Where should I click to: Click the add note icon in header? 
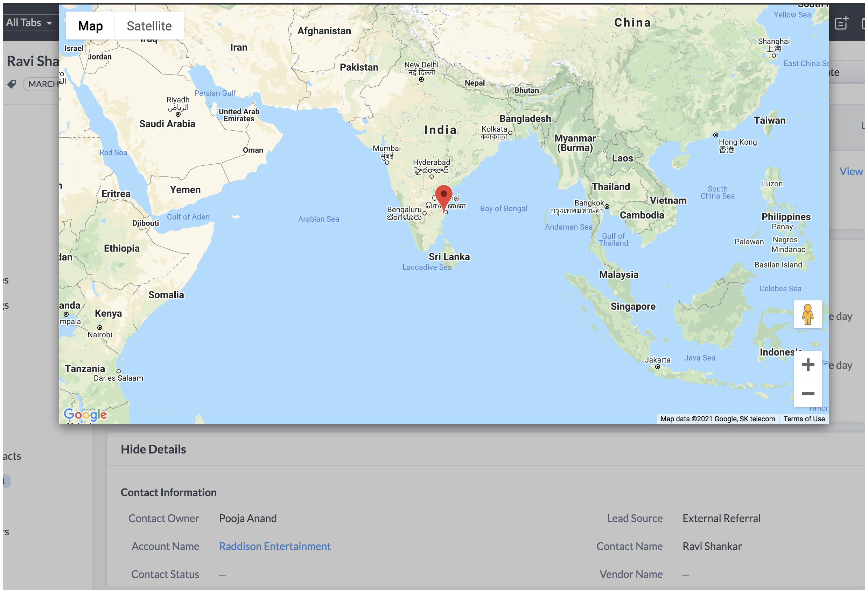(841, 23)
